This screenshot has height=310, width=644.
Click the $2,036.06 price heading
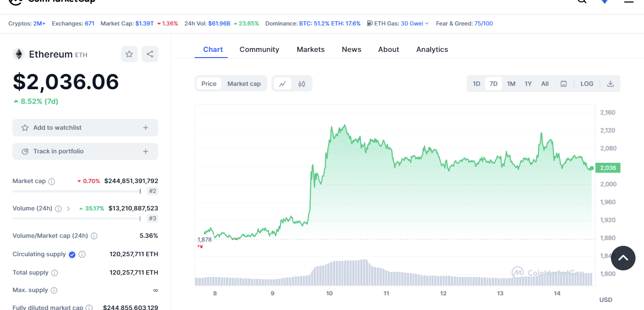[66, 82]
